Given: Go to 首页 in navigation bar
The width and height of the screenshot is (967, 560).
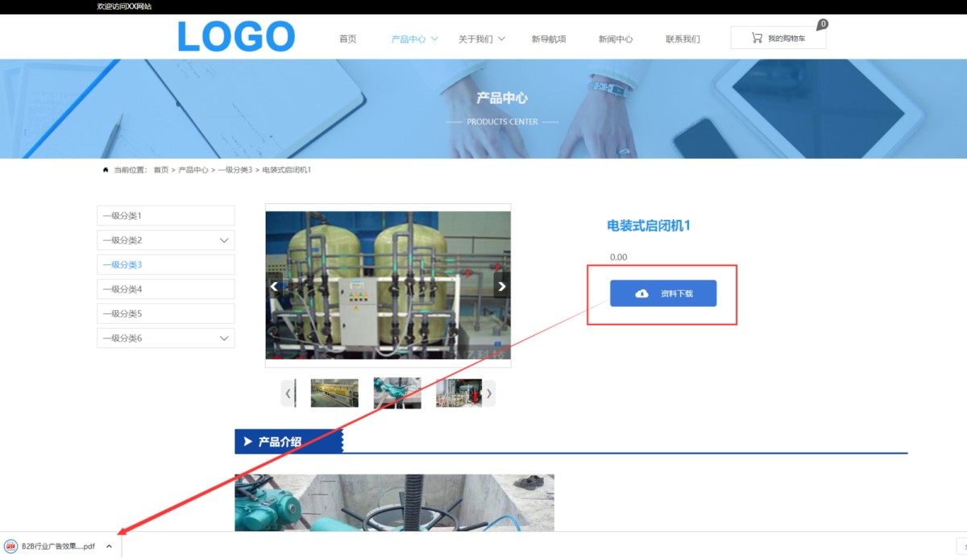Looking at the screenshot, I should [x=347, y=39].
